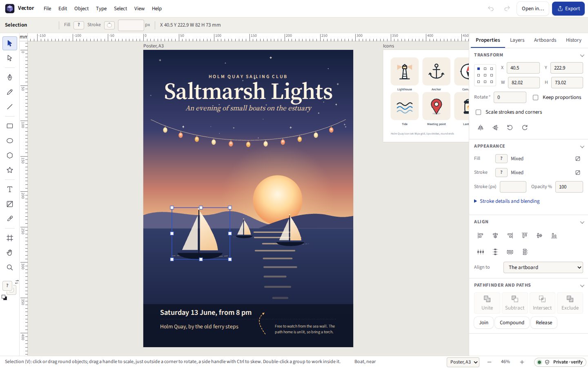Screen dimensions: 588x368
Task: Open the Fill swatch in Appearance
Action: pos(501,159)
